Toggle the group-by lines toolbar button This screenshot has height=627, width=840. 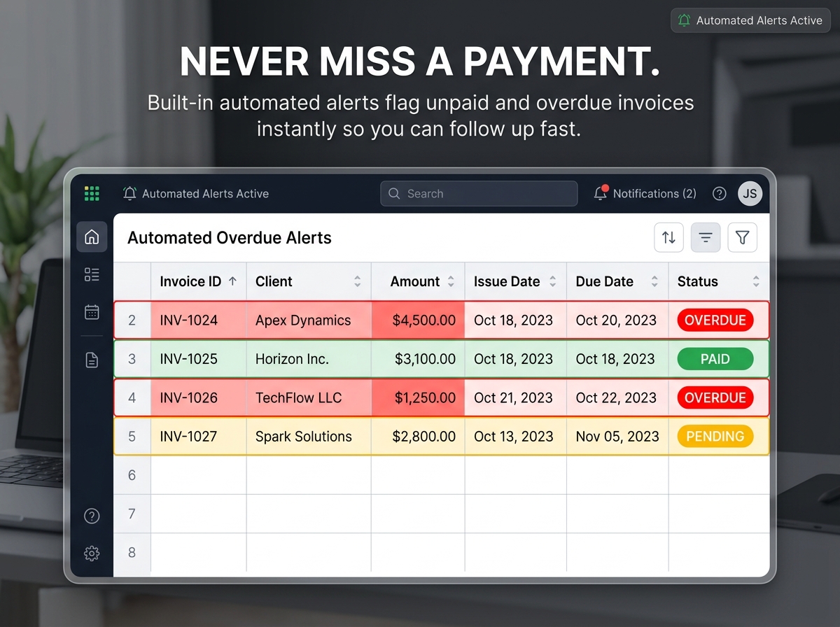click(x=706, y=238)
